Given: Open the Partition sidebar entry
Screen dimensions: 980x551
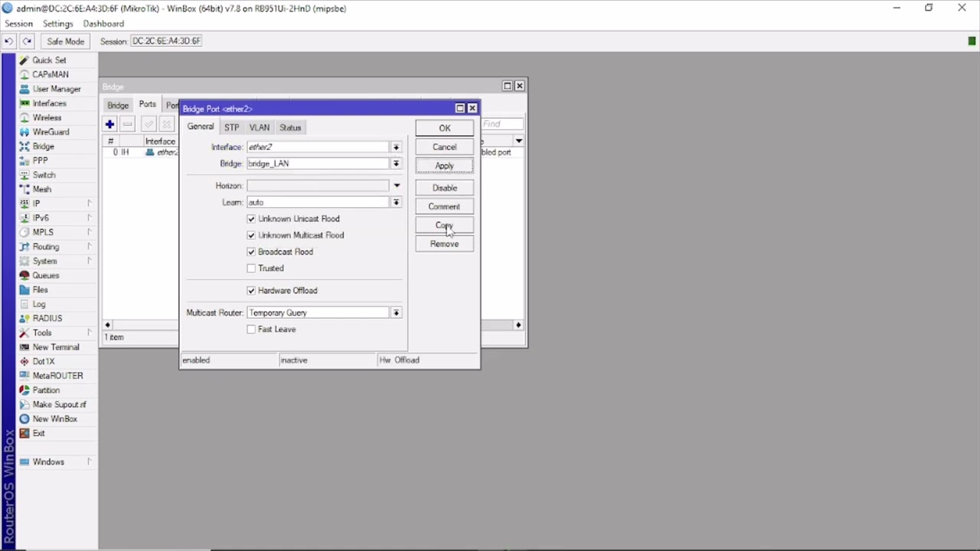Looking at the screenshot, I should pos(46,390).
